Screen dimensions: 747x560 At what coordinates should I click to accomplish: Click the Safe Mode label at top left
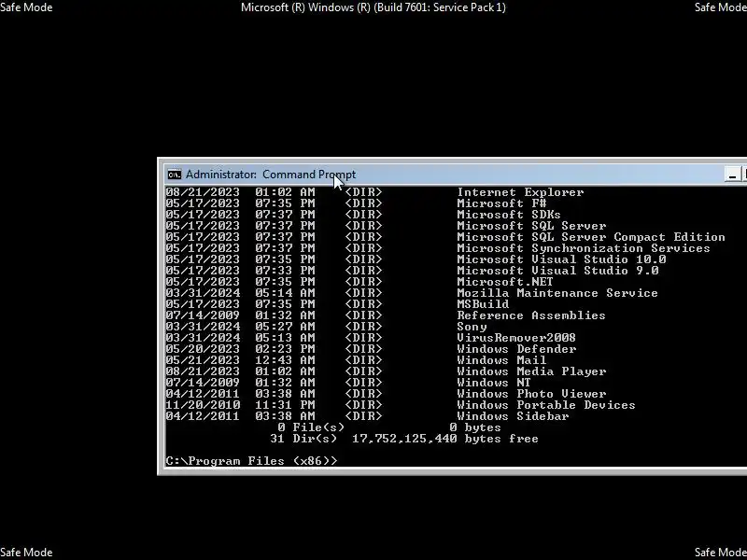pyautogui.click(x=26, y=7)
